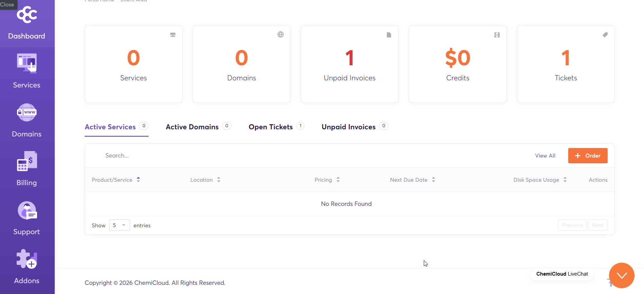644x294 pixels.
Task: Click the Domains text label in sidebar
Action: [27, 134]
